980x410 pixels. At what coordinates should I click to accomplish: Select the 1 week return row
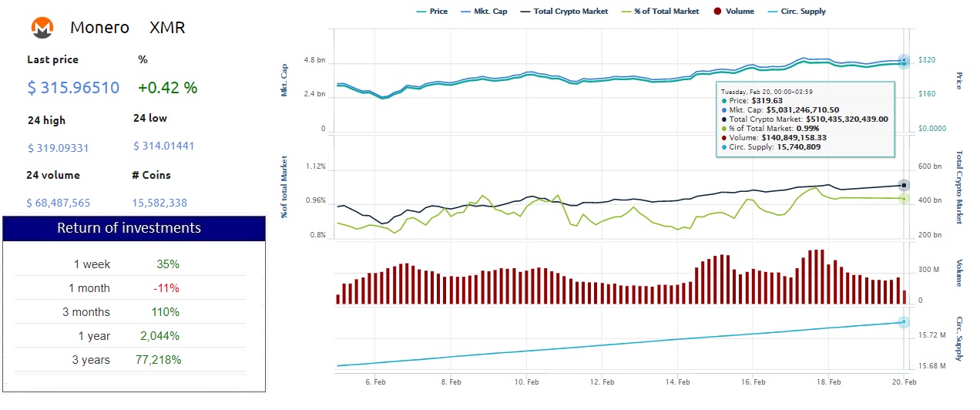[x=129, y=264]
